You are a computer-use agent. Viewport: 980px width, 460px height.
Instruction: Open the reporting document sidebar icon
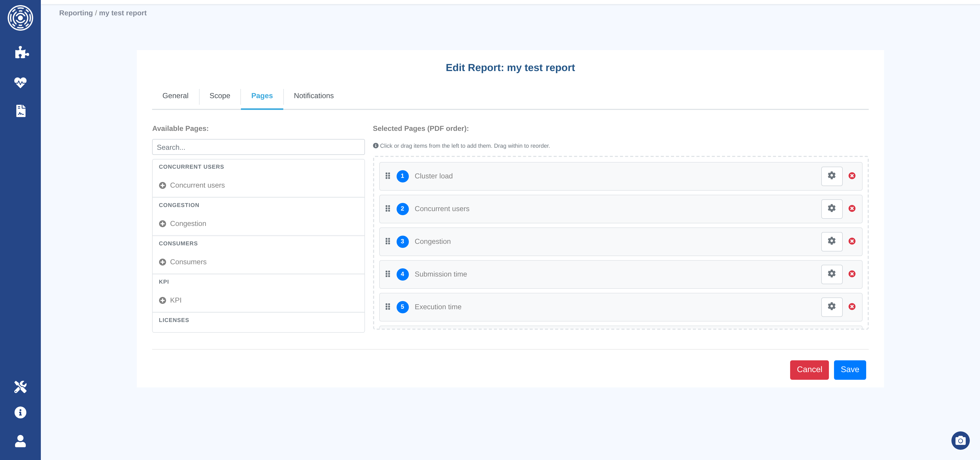(x=21, y=111)
